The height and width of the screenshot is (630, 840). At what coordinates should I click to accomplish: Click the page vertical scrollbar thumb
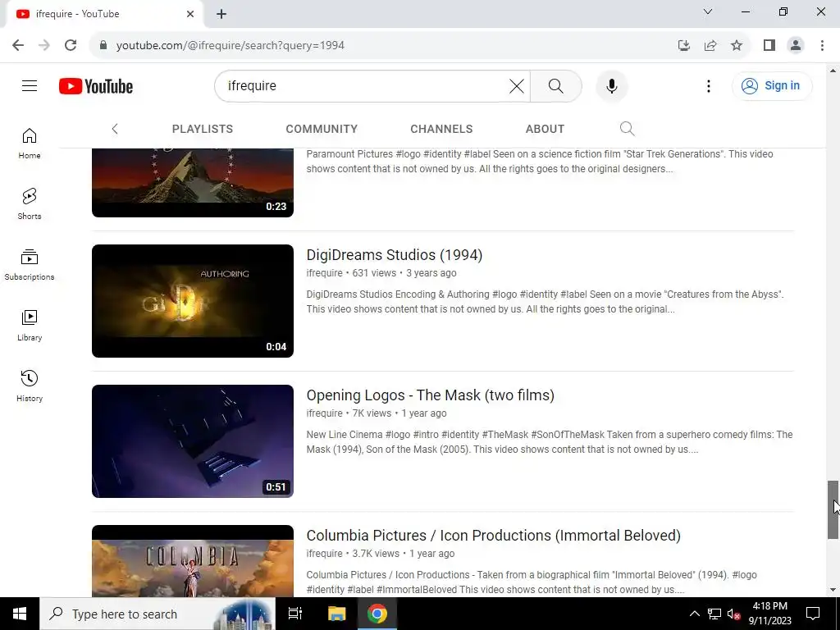pos(833,509)
